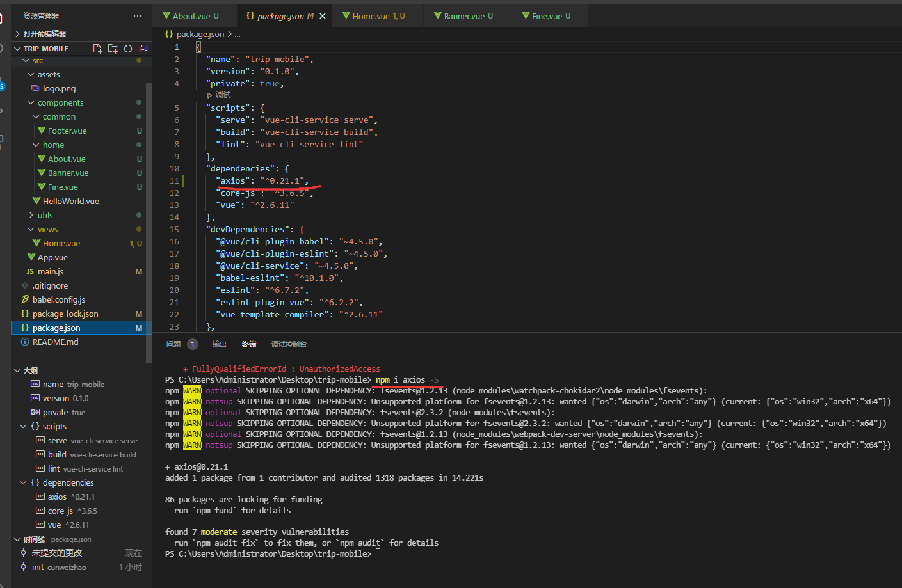Open the explorer more actions ellipsis menu
The width and height of the screenshot is (902, 588).
138,16
